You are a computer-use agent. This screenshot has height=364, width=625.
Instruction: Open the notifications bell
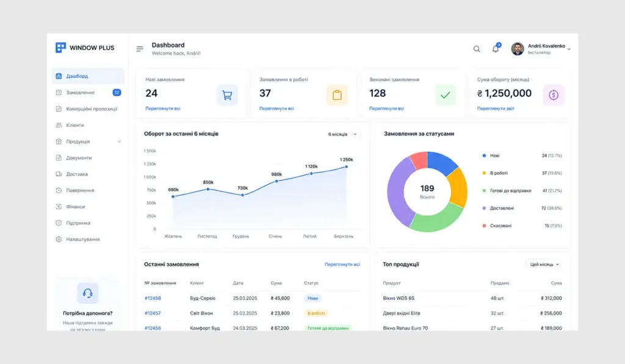pos(496,48)
